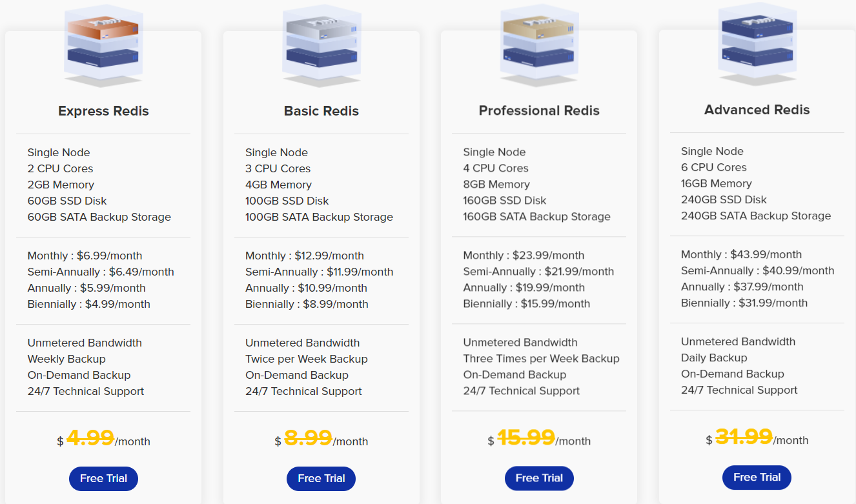Click the Express Redis plan title
The image size is (856, 504).
(103, 111)
